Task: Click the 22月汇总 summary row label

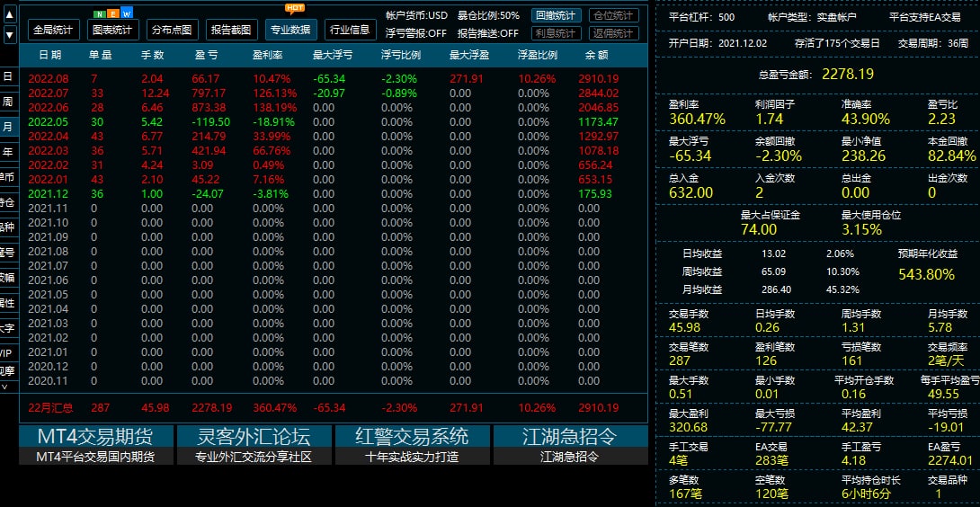Action: 50,407
